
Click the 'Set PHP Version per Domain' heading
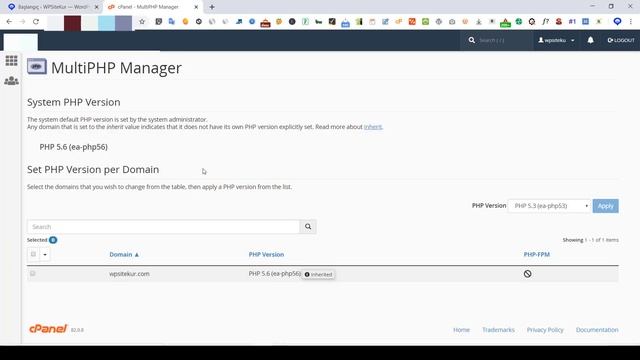coord(93,170)
